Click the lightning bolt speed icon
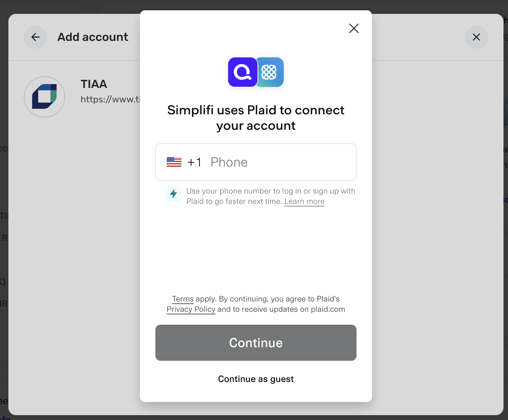This screenshot has width=508, height=420. click(173, 194)
